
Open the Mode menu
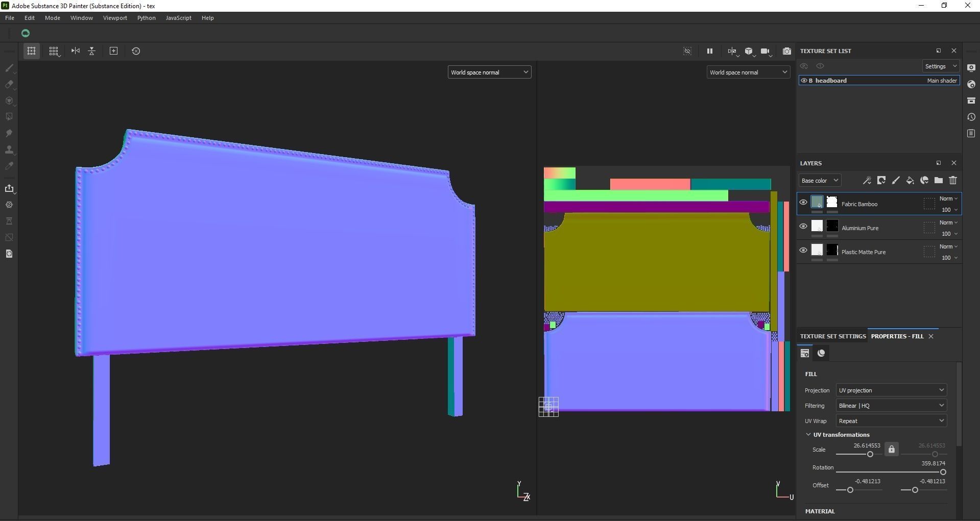53,18
